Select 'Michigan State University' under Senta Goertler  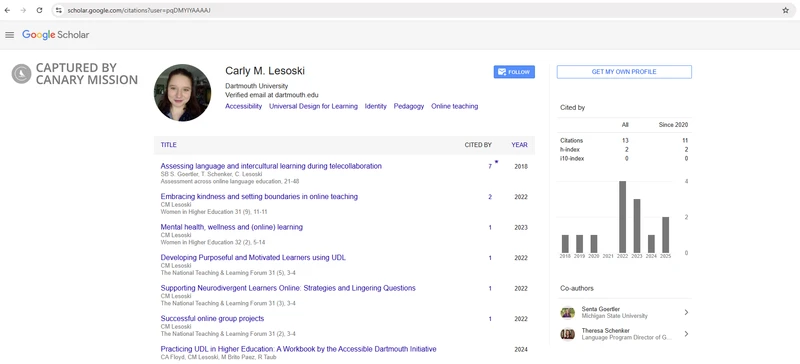point(614,316)
